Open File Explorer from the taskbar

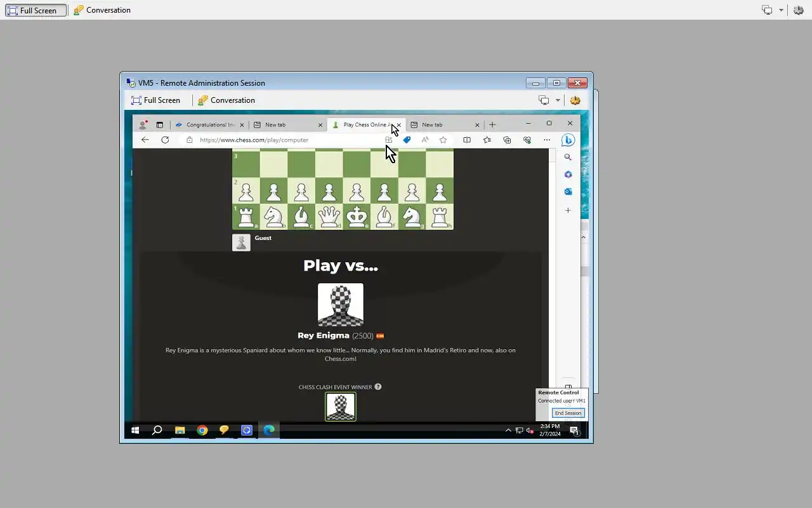coord(180,430)
